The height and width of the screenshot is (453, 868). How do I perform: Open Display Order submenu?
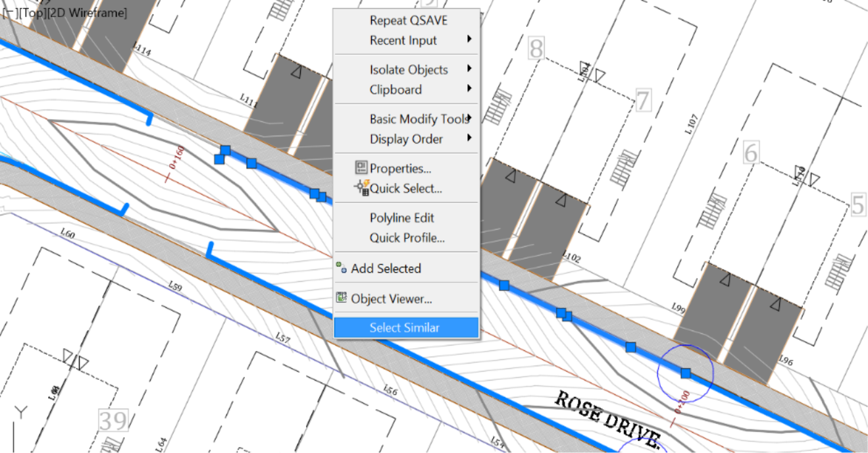point(407,139)
